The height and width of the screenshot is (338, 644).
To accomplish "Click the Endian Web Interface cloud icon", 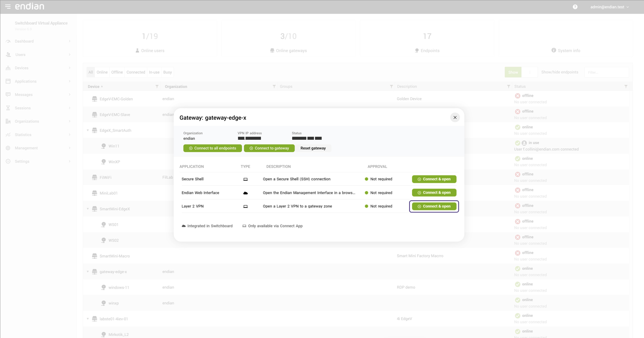I will coord(246,193).
